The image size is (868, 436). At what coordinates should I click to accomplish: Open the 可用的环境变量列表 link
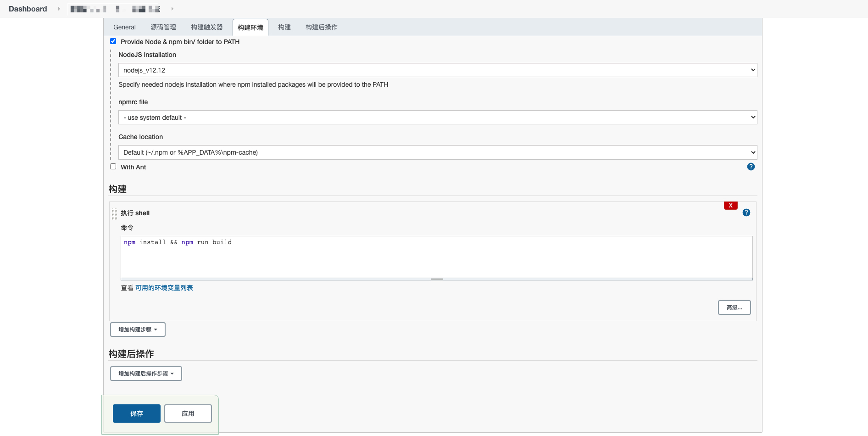coord(164,288)
